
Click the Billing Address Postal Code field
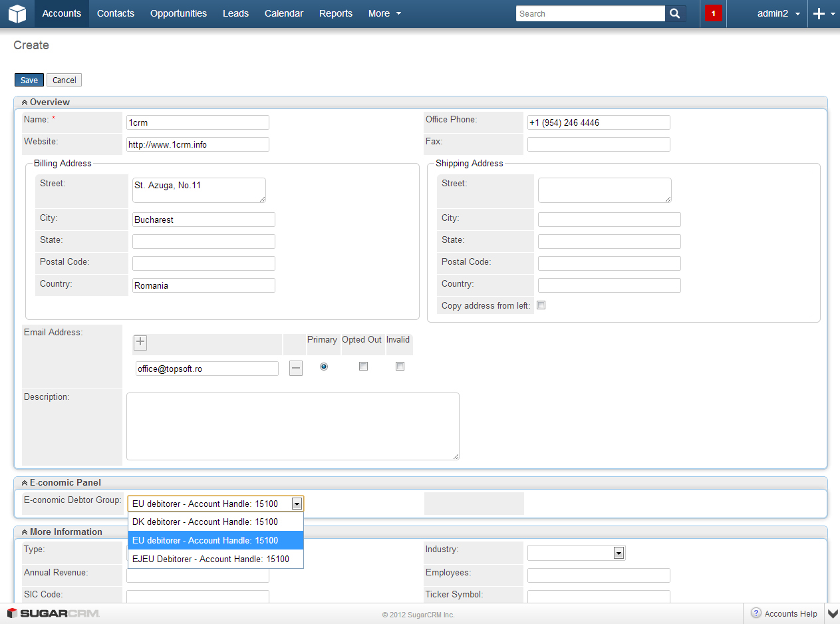(x=204, y=263)
